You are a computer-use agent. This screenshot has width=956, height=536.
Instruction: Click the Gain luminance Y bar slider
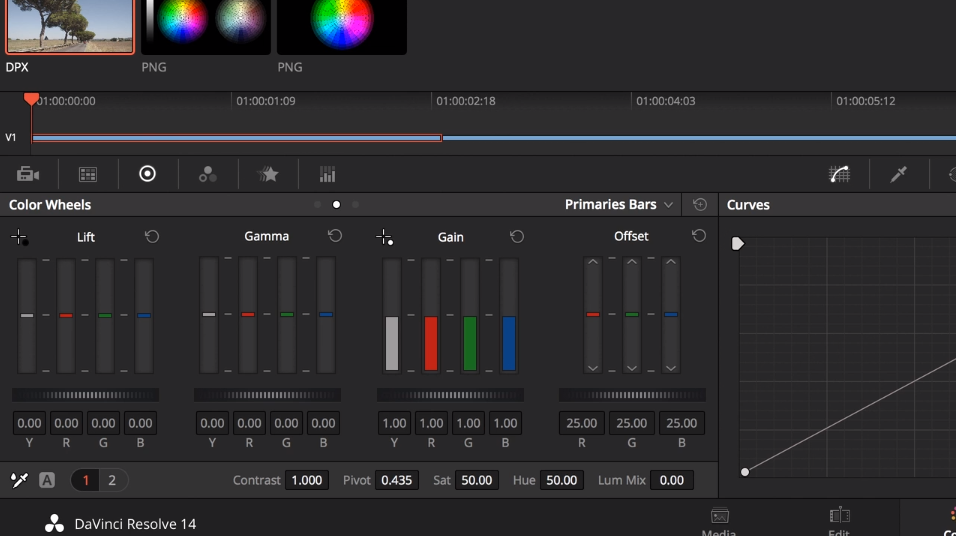coord(392,315)
